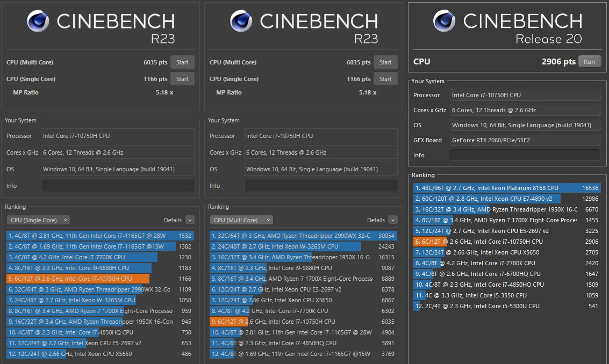Select the Threadripper 2990WX row scoring 30054
This screenshot has width=609, height=364.
(303, 236)
